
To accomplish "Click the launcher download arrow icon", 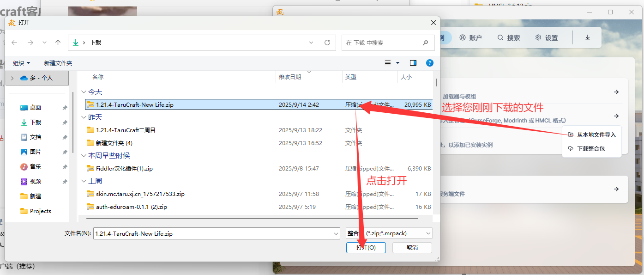I will [x=588, y=38].
